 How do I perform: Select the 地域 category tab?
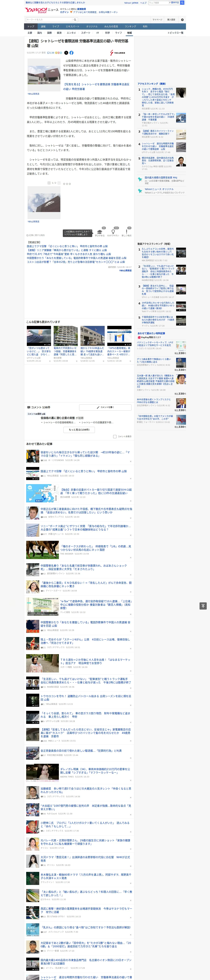pyautogui.click(x=129, y=33)
